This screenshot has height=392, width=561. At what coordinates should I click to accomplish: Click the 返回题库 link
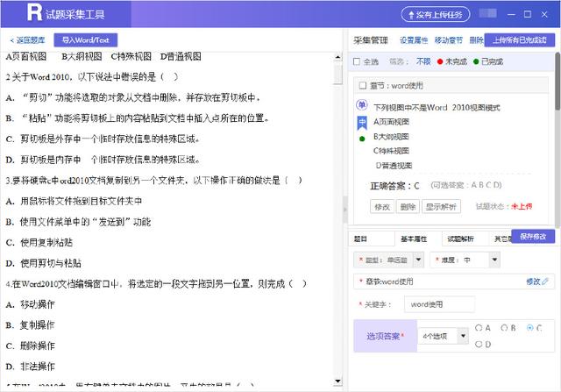point(27,40)
